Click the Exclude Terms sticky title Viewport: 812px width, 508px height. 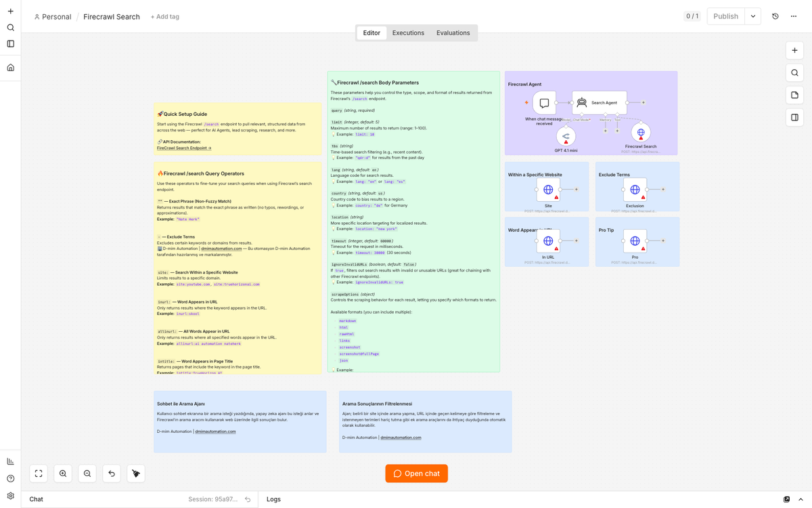[614, 175]
